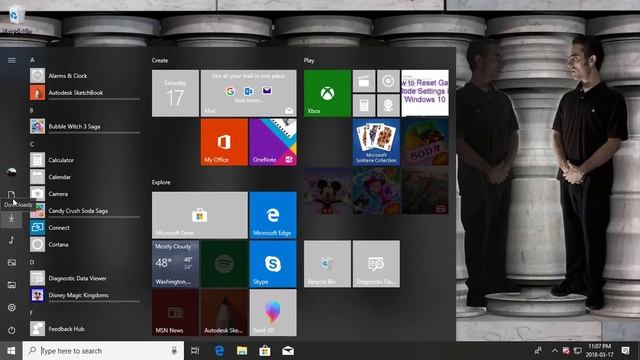Click the Power icon in Start menu
Screen dimensions: 640x360
11,330
